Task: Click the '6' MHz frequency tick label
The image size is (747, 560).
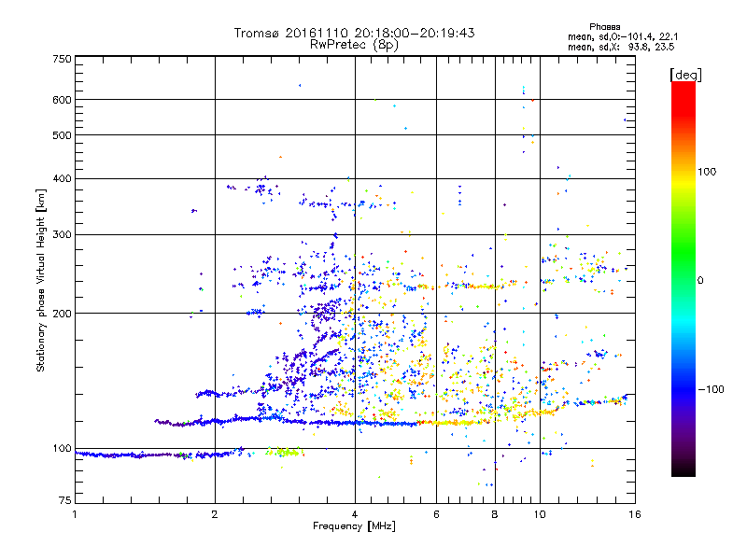Action: pyautogui.click(x=436, y=514)
